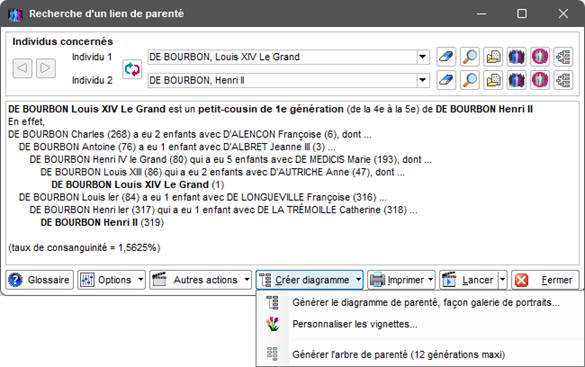Click the family group icon for Individu 1
The width and height of the screenshot is (585, 367).
click(x=517, y=57)
